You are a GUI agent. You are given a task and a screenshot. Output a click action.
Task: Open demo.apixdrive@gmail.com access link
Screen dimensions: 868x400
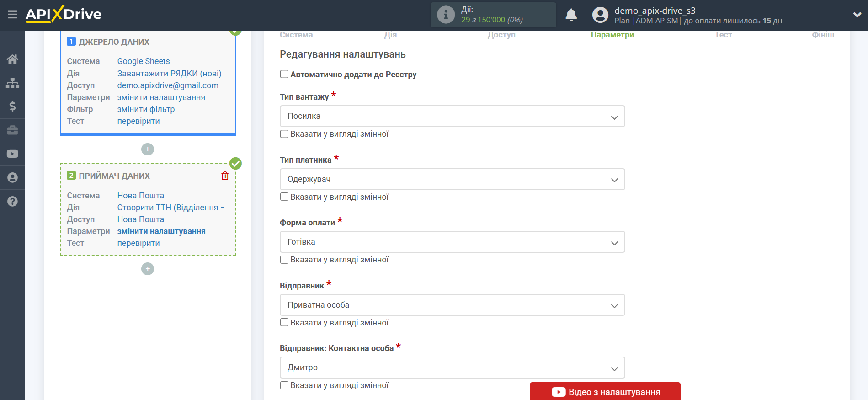[168, 85]
